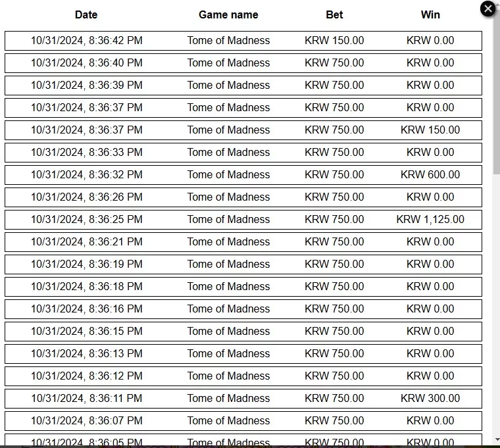Select the 8:36:40 PM history row
The image size is (500, 448).
click(x=243, y=62)
